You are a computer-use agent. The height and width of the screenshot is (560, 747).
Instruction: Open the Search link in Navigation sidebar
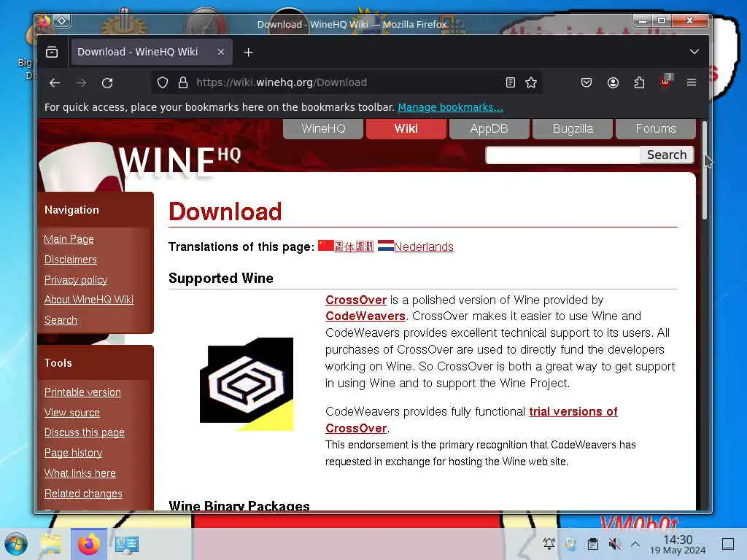click(x=61, y=320)
